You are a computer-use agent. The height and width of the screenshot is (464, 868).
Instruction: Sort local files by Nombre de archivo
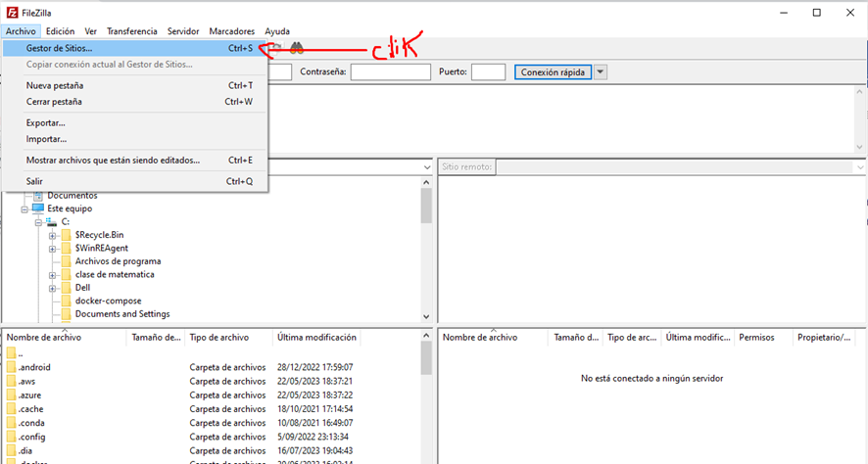(x=65, y=338)
